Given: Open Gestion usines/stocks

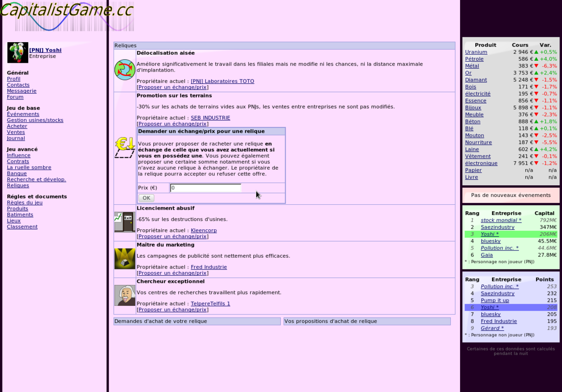Looking at the screenshot, I should (x=35, y=121).
